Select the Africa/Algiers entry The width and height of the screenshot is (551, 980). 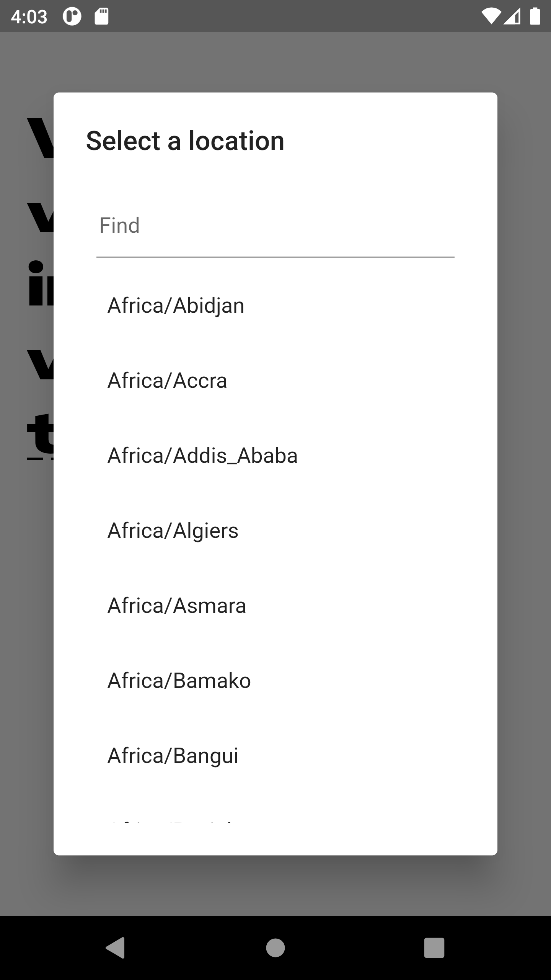[x=275, y=531]
